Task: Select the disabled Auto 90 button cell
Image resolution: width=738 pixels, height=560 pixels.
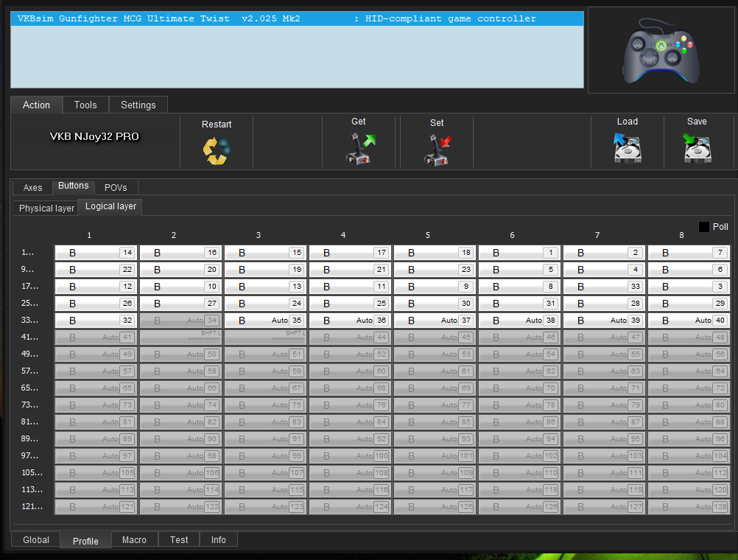Action: (180, 439)
